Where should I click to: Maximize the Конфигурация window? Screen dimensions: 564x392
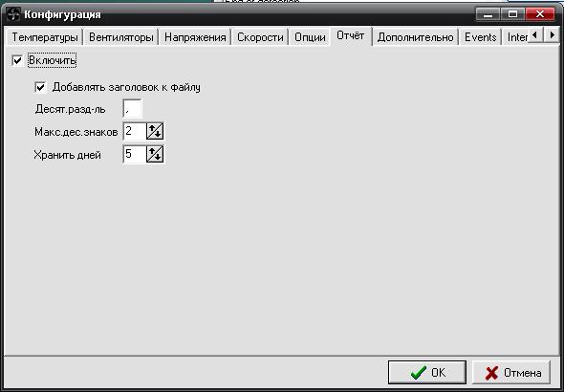pos(513,14)
